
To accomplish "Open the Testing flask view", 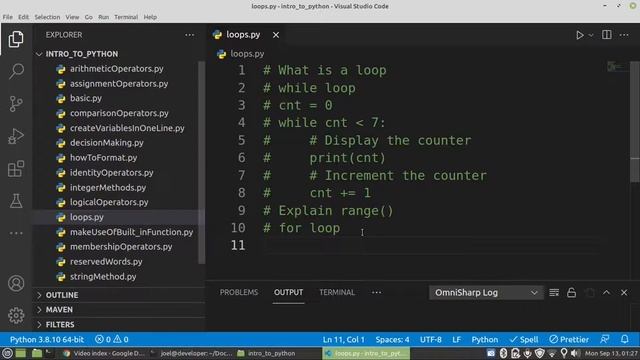I will [16, 201].
